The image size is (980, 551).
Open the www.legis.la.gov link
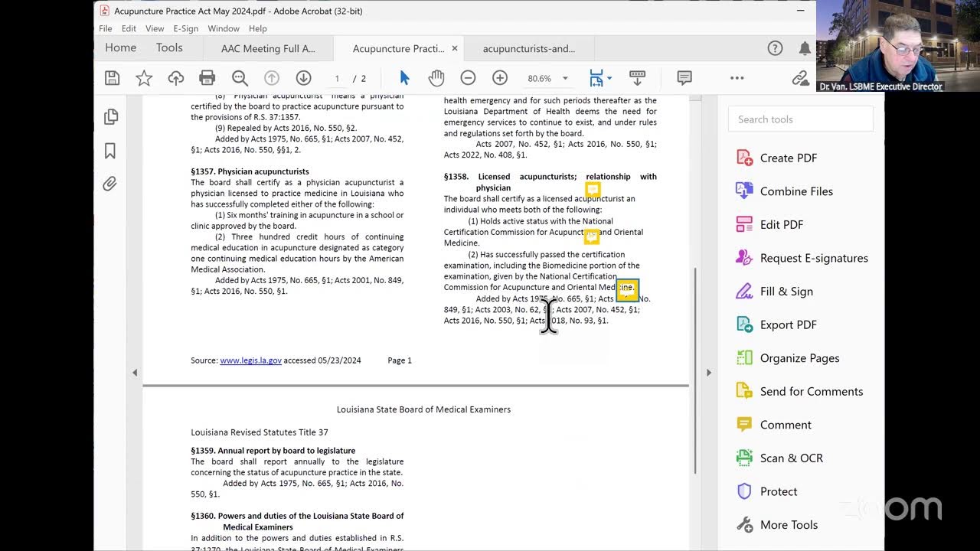coord(250,360)
